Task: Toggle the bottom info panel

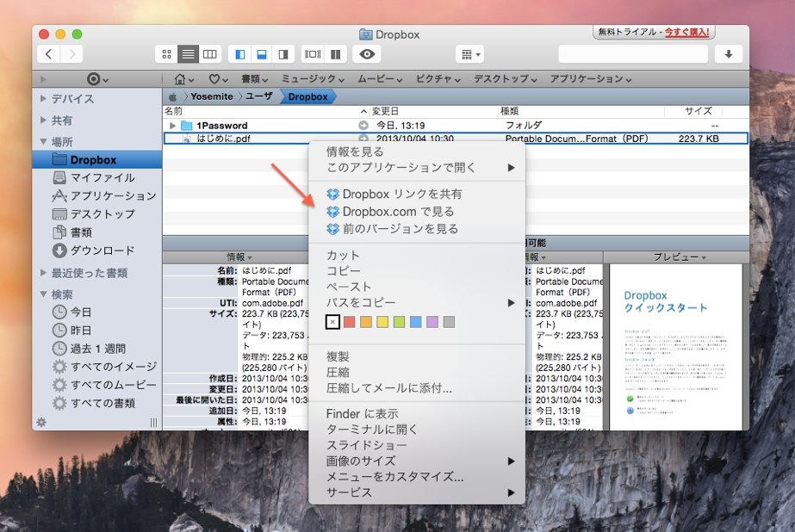Action: 262,54
